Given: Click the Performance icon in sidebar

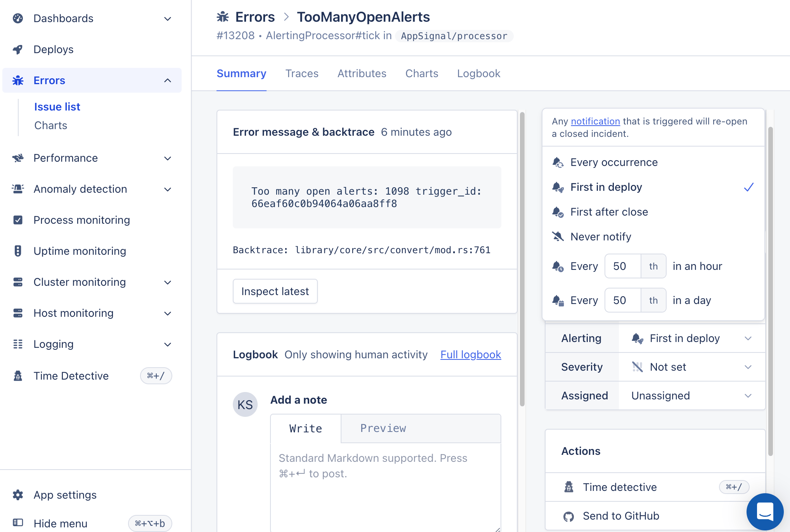Looking at the screenshot, I should 18,158.
